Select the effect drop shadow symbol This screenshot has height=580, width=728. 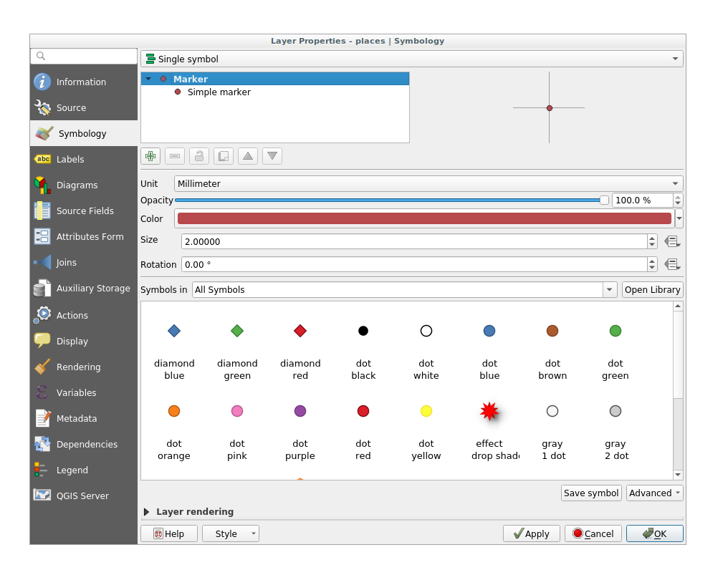click(489, 424)
